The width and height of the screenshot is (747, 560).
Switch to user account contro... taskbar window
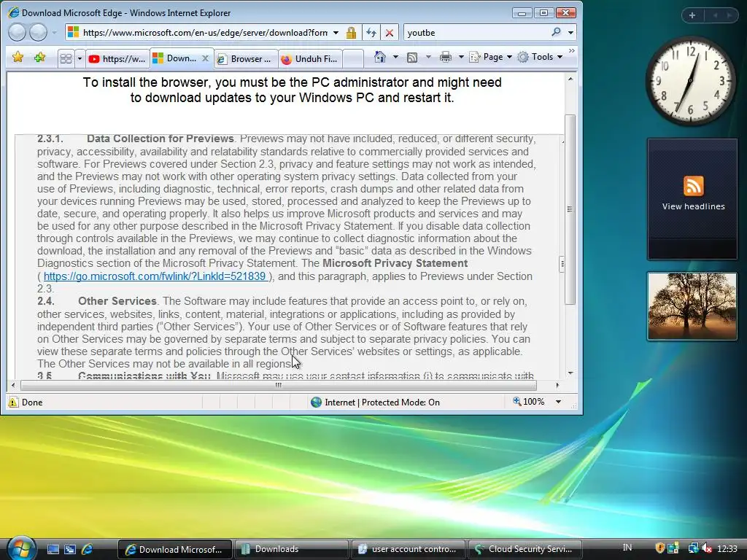(x=408, y=549)
